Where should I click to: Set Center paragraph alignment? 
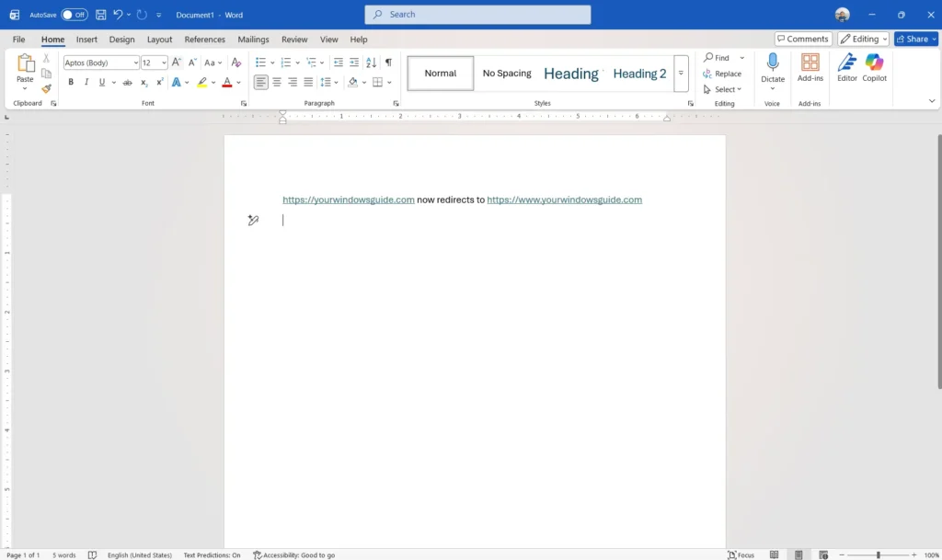pos(277,82)
